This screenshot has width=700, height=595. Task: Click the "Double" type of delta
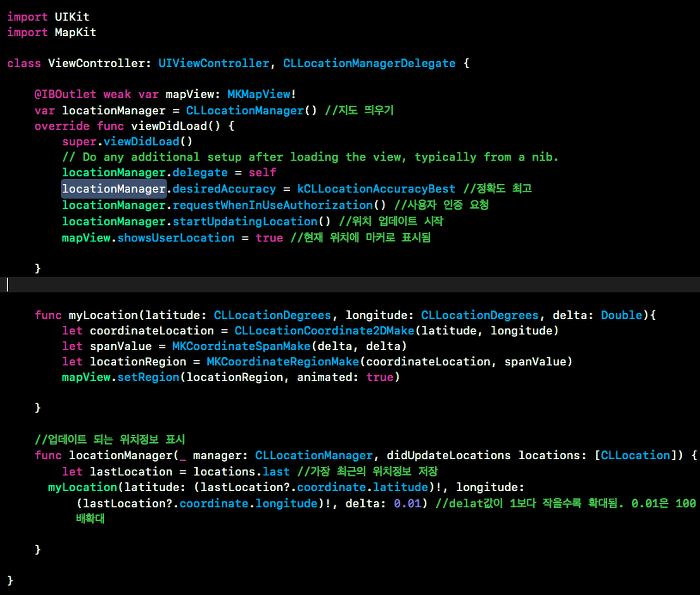[x=621, y=316]
